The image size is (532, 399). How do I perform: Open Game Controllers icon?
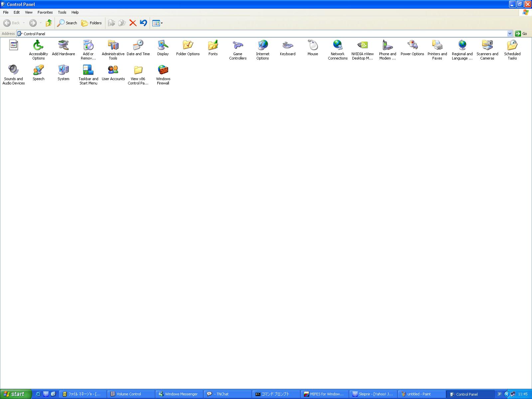238,46
